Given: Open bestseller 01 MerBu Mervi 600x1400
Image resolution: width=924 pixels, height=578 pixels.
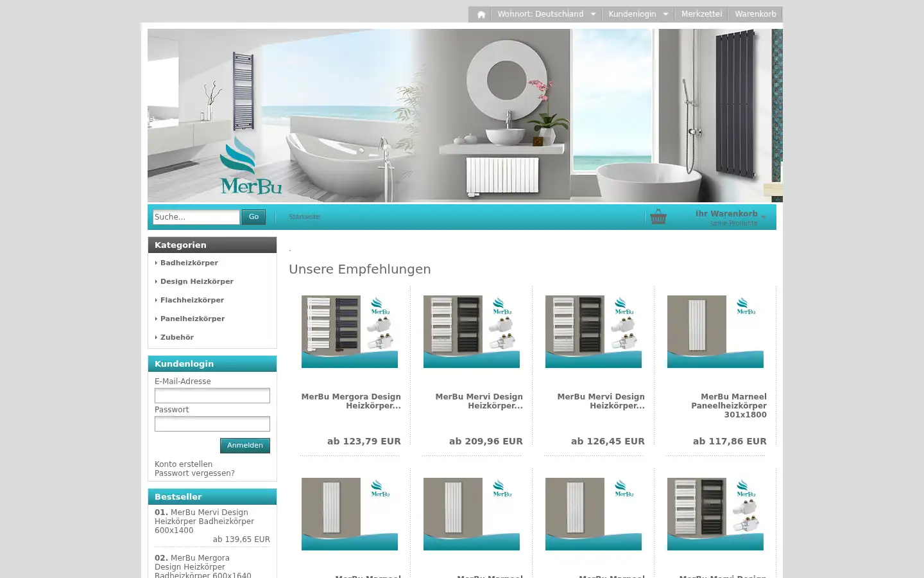Looking at the screenshot, I should point(204,521).
